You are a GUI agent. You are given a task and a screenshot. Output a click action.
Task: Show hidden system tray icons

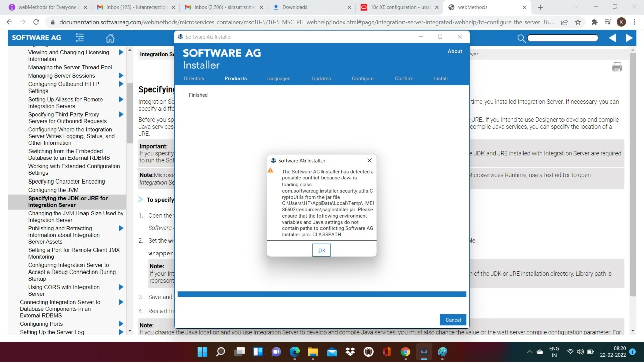529,352
